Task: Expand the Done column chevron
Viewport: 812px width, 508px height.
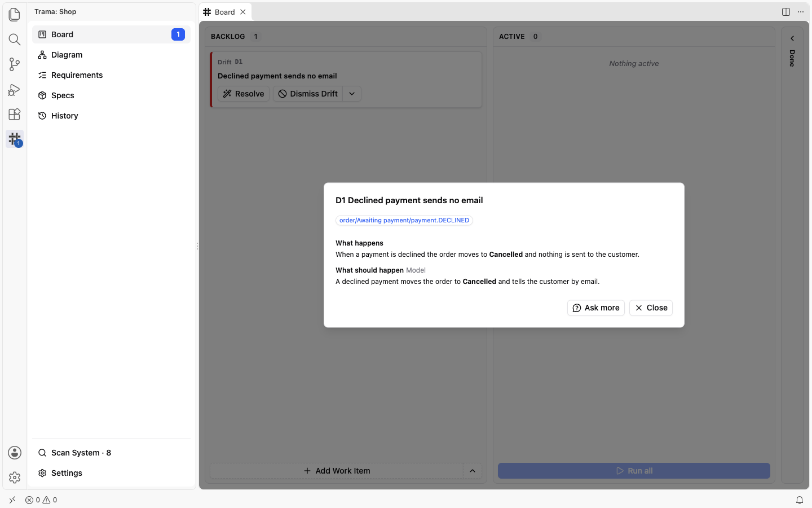Action: 792,38
